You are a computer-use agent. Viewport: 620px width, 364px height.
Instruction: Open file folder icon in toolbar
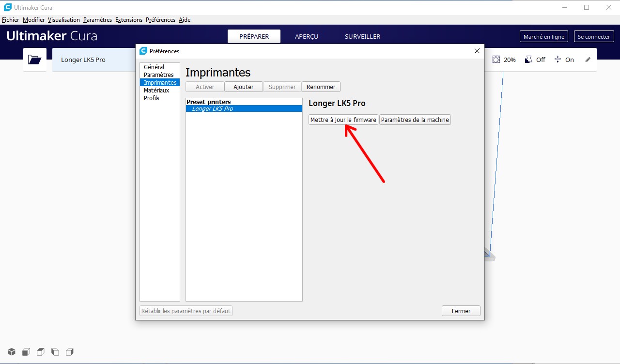(35, 60)
